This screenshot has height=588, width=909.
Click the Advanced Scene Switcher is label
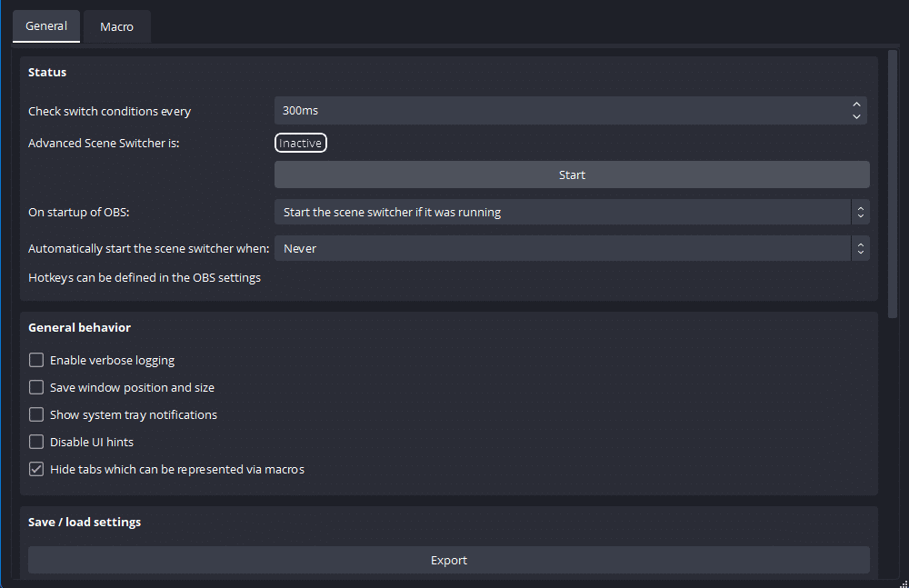(x=104, y=144)
